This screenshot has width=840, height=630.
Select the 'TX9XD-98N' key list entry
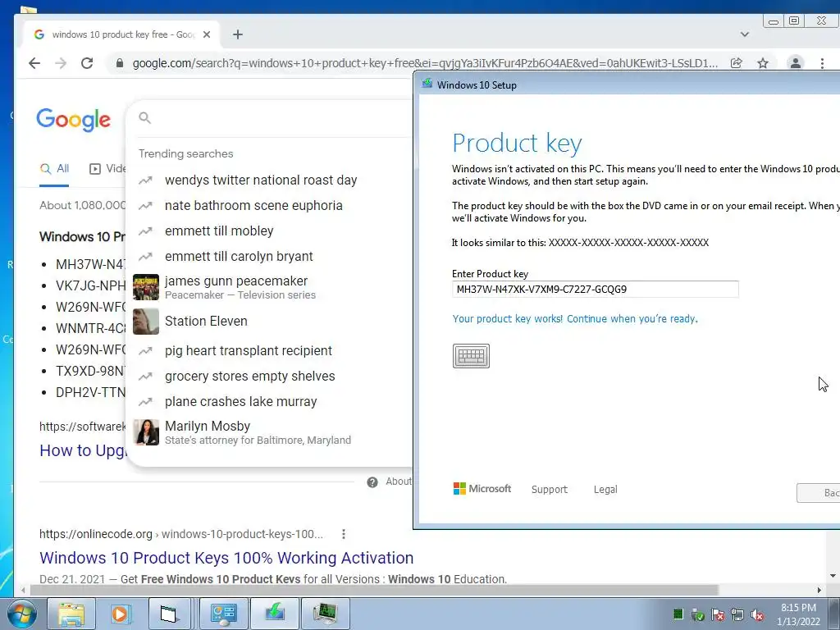(90, 371)
